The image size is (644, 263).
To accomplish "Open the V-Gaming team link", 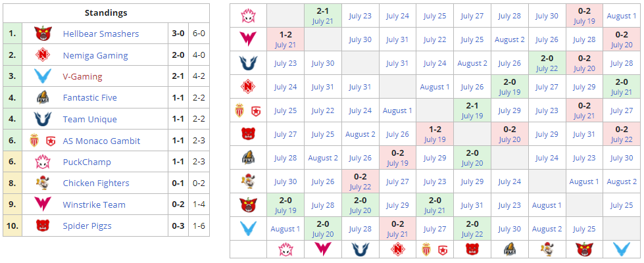I will [x=82, y=76].
